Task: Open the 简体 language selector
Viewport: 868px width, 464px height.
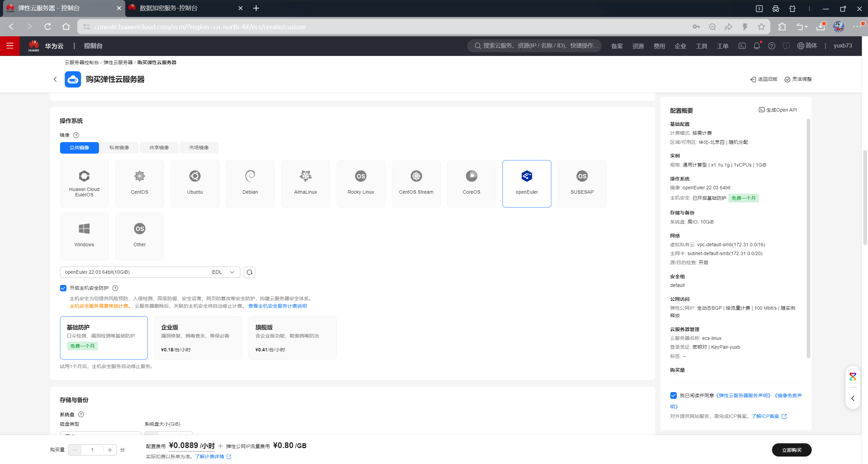Action: coord(807,46)
